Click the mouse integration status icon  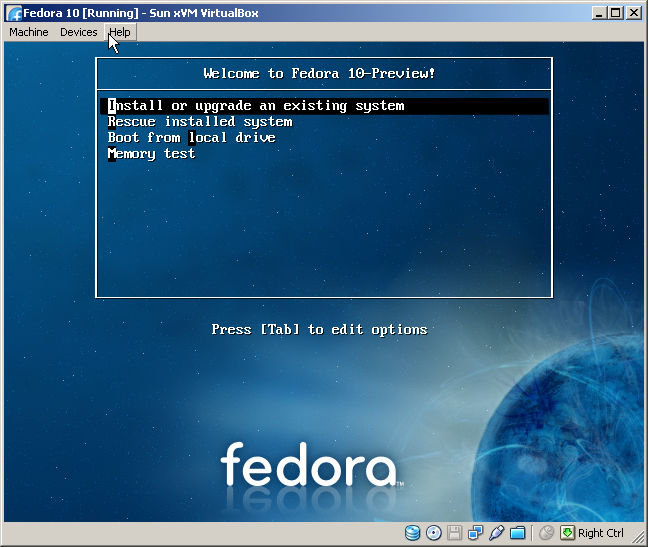pos(546,533)
